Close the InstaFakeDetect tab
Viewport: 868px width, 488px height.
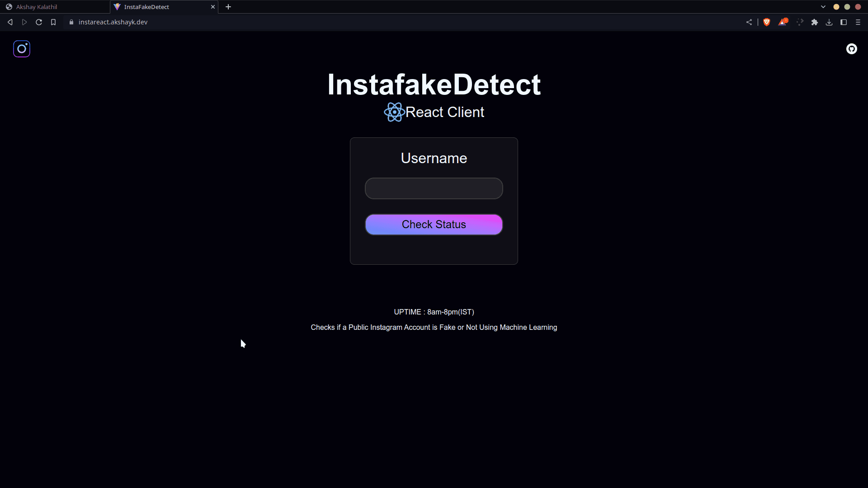point(213,7)
